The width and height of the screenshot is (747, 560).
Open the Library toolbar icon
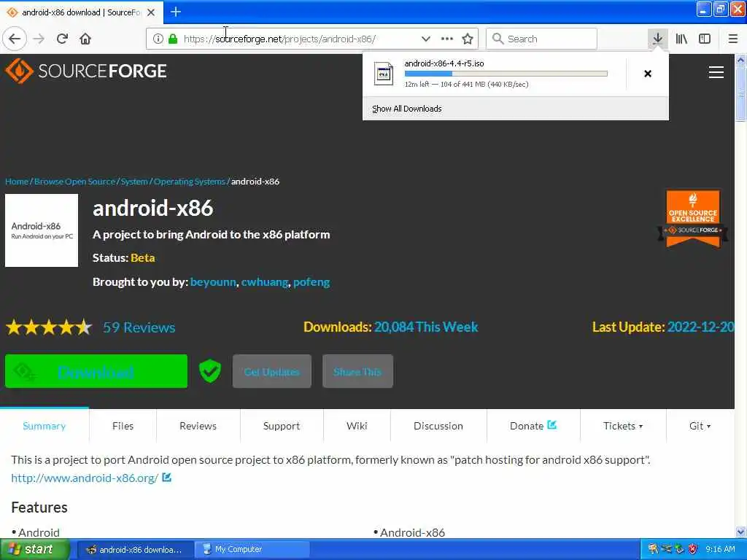click(x=681, y=39)
